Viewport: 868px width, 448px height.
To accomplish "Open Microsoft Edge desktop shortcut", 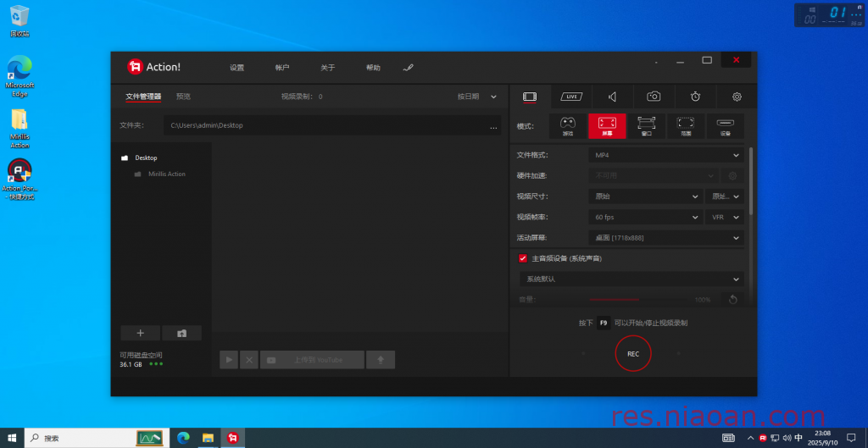I will [19, 75].
